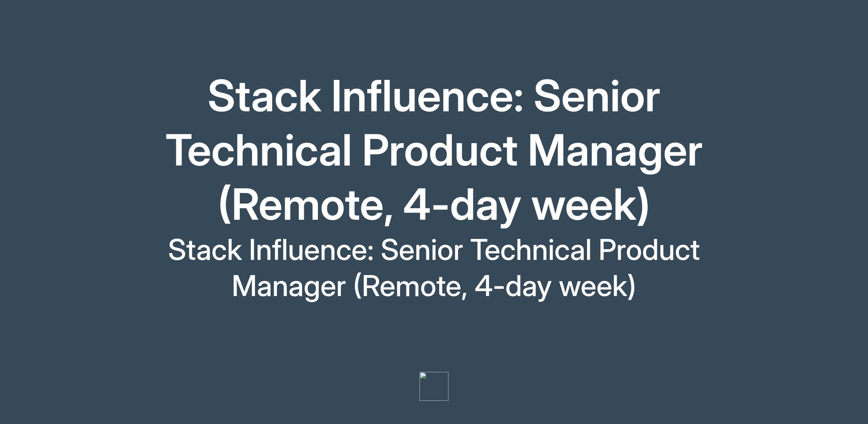Click "Product" in the large heading
Viewport: 868px width, 424px height.
pyautogui.click(x=440, y=150)
